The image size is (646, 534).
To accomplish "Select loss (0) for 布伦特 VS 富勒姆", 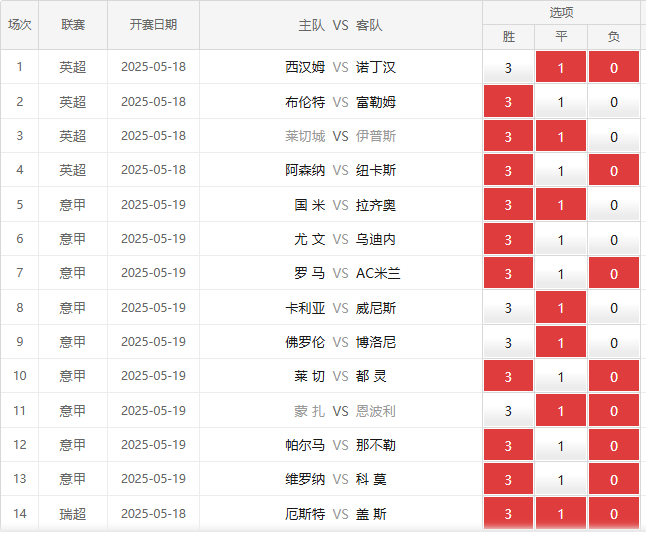I will coord(614,101).
